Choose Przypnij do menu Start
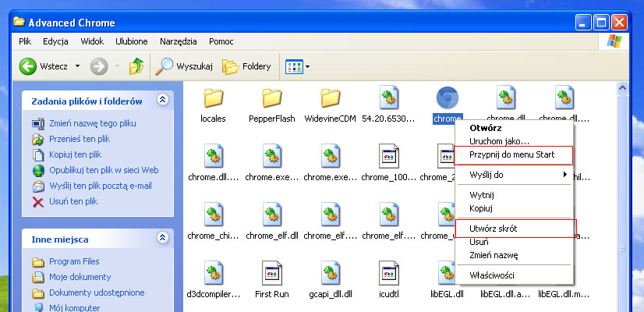The height and width of the screenshot is (312, 644). tap(514, 154)
